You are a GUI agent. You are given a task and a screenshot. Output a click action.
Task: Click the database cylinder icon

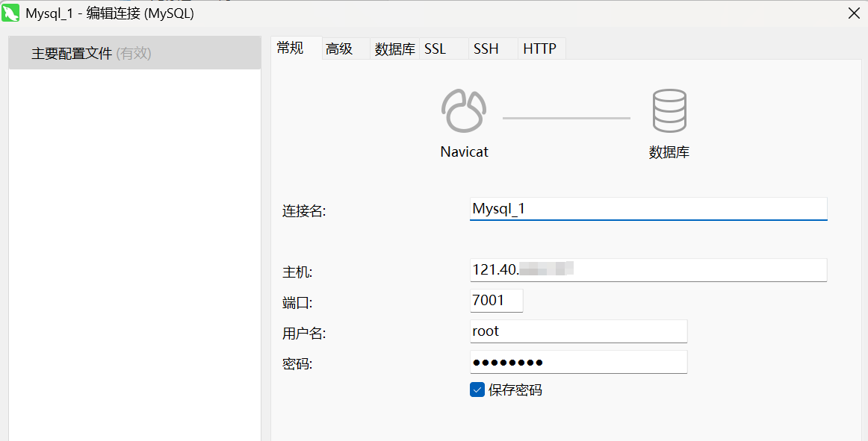pyautogui.click(x=669, y=110)
